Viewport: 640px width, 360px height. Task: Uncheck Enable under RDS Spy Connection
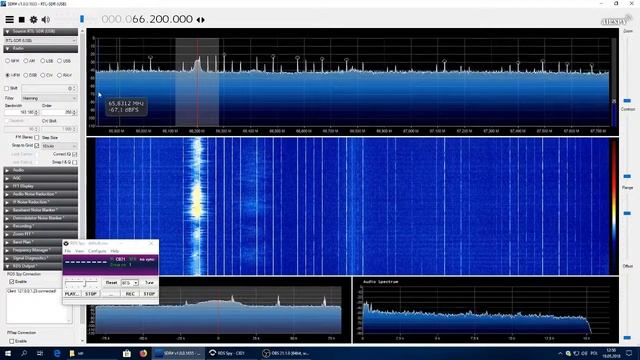[12, 282]
